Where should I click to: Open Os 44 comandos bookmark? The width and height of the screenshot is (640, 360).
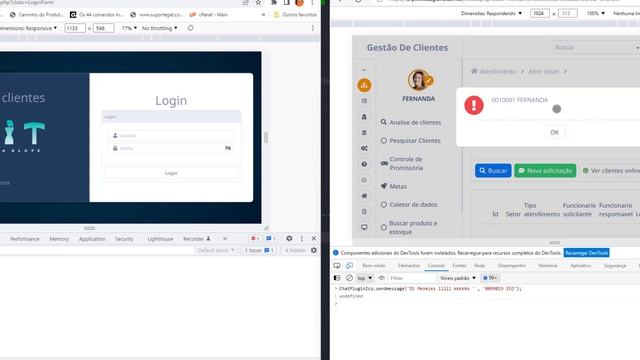[x=96, y=15]
